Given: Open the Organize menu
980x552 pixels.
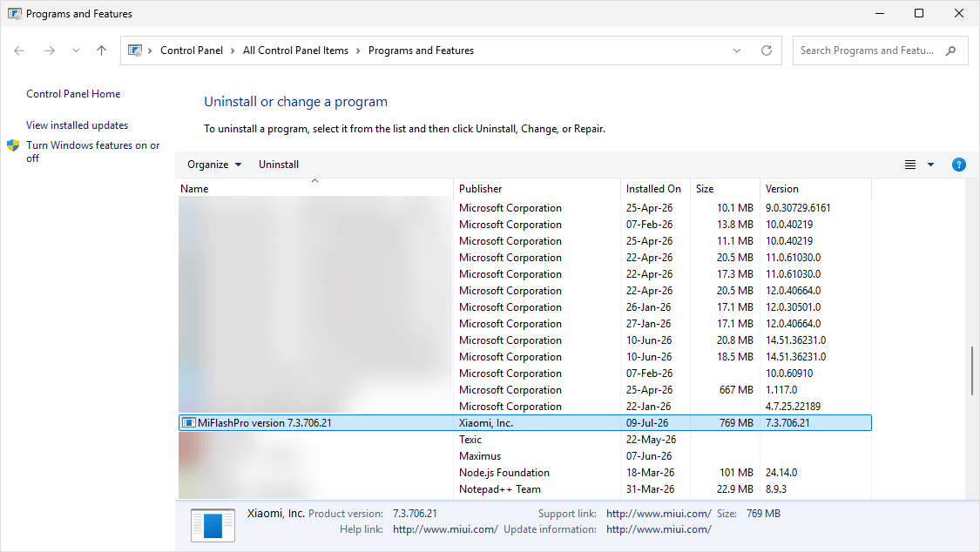Looking at the screenshot, I should tap(214, 165).
